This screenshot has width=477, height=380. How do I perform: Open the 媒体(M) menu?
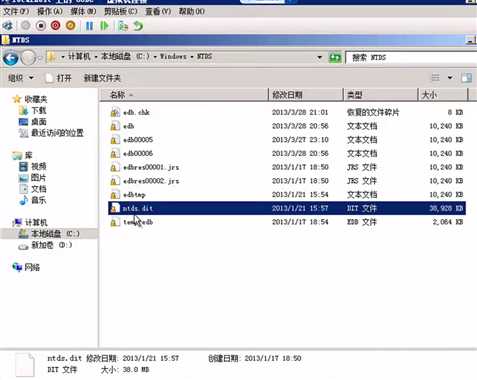(83, 12)
